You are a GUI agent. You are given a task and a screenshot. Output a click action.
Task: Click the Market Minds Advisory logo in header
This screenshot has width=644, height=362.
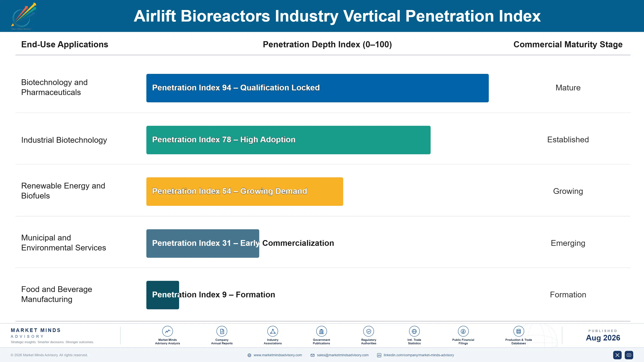[x=24, y=16]
